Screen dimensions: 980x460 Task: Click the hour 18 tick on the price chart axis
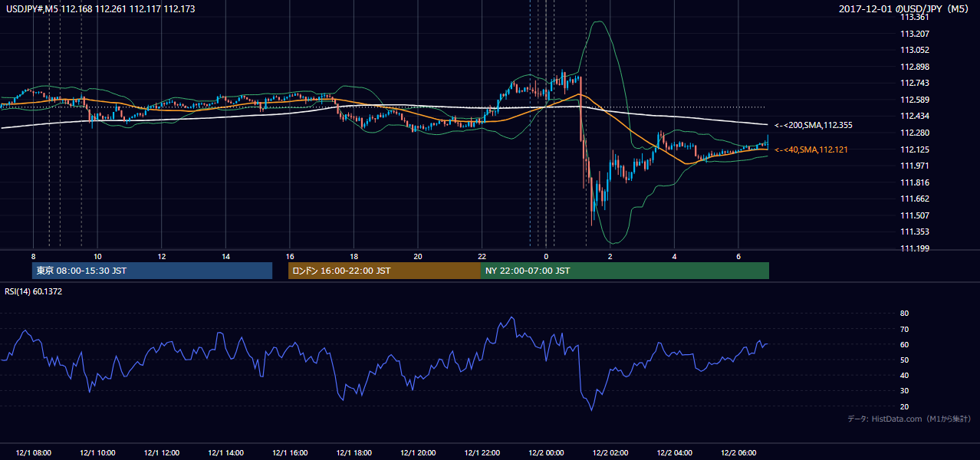[x=354, y=256]
